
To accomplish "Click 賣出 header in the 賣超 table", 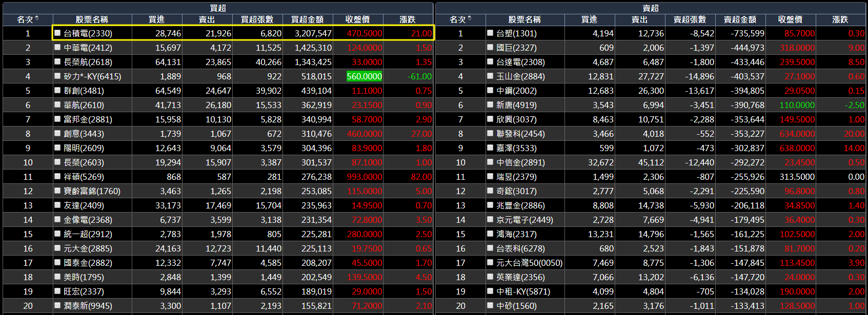I will click(640, 19).
